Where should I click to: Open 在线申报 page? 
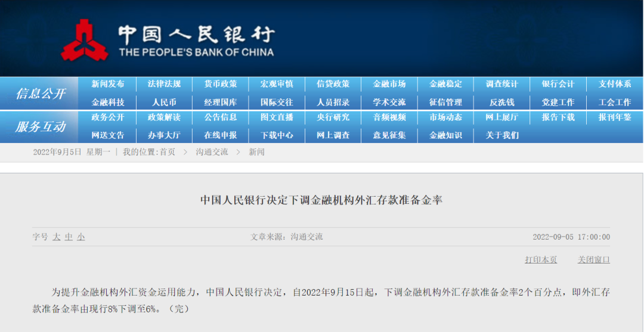click(221, 135)
